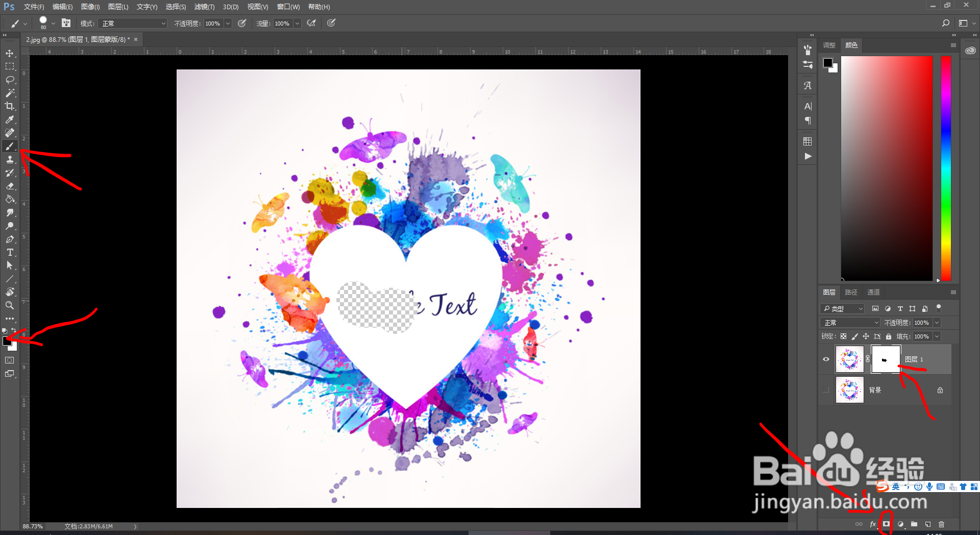Select the layer mask thumbnail of 图层 1
The width and height of the screenshot is (980, 535).
(886, 359)
